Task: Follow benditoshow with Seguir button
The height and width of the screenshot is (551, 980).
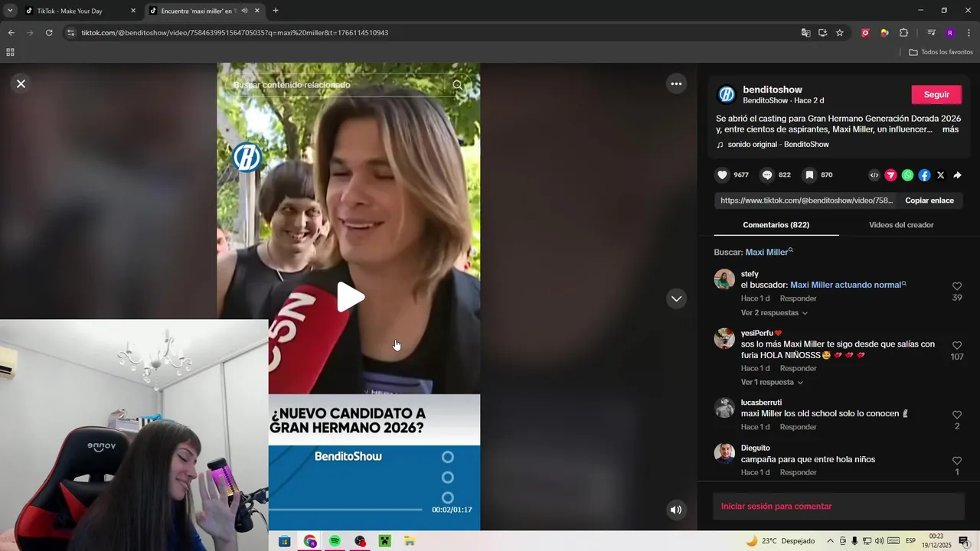Action: click(936, 94)
